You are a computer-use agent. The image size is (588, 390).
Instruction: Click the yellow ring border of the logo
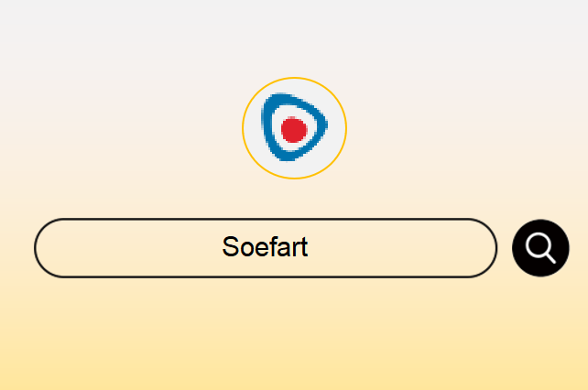[x=294, y=78]
